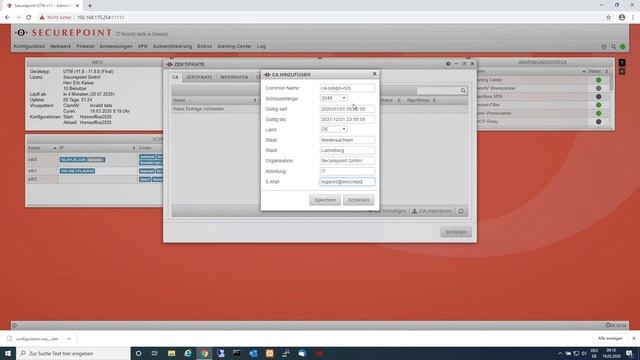
Task: Click the Staat field containing Niedersachsen
Action: [x=347, y=140]
